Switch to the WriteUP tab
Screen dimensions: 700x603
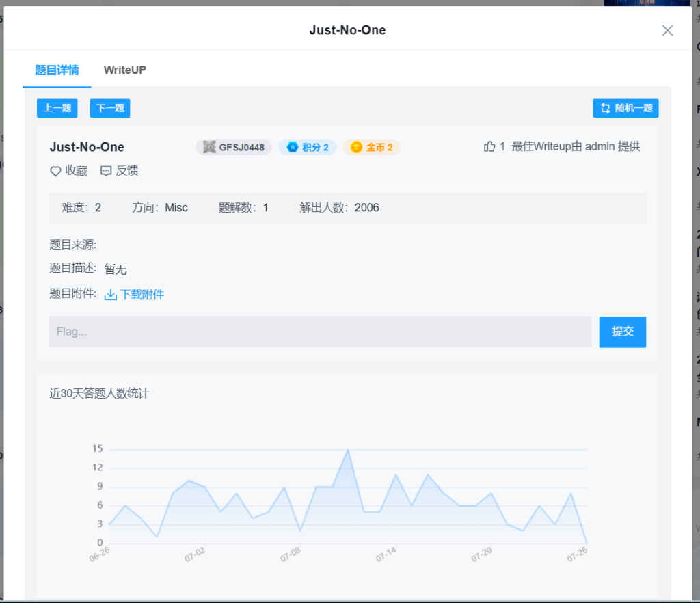coord(124,70)
